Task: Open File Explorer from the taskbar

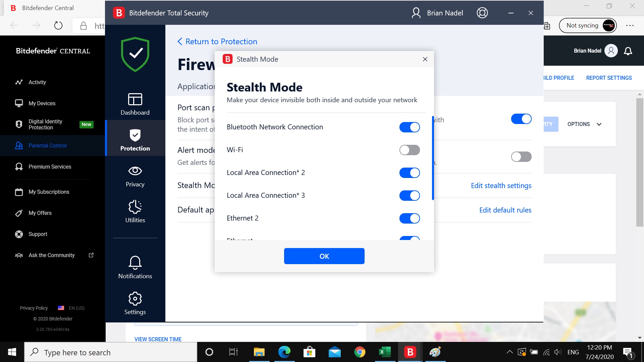Action: [x=259, y=352]
